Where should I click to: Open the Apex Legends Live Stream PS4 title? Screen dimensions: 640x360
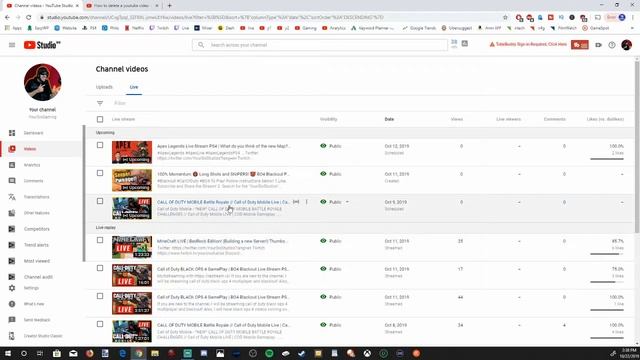[223, 146]
